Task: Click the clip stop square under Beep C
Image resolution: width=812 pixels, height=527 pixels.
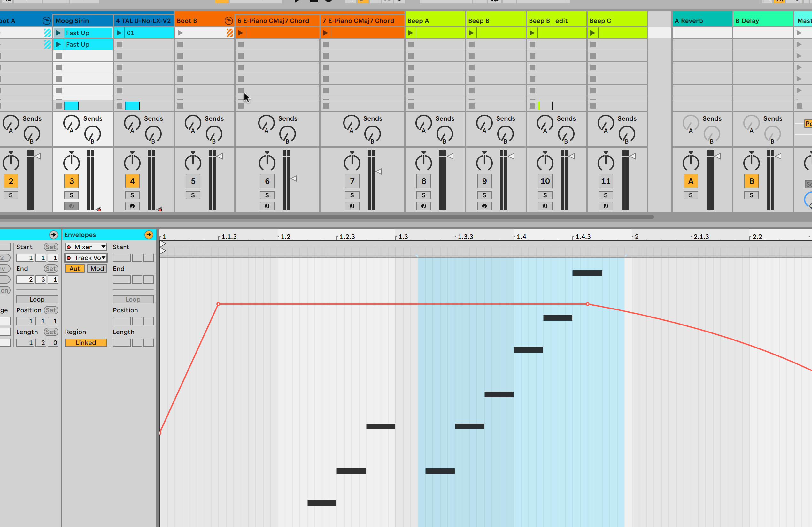Action: [x=593, y=44]
